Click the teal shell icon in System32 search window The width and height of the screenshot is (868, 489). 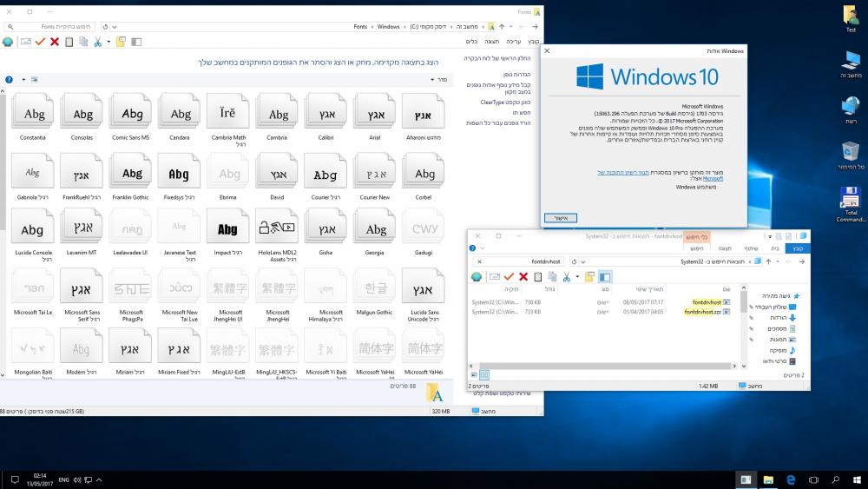coord(476,276)
